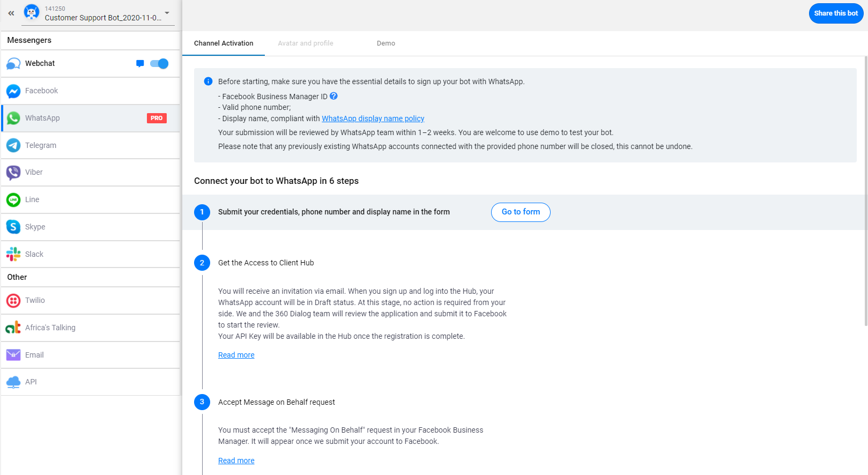Viewport: 868px width, 475px height.
Task: Click the PRO badge on WhatsApp
Action: (x=157, y=118)
